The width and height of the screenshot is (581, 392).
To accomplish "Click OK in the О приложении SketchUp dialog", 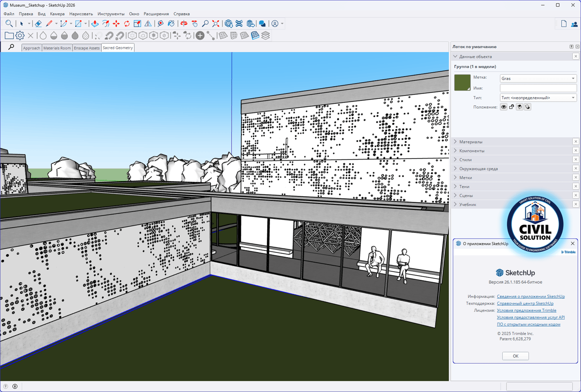I will (x=515, y=356).
